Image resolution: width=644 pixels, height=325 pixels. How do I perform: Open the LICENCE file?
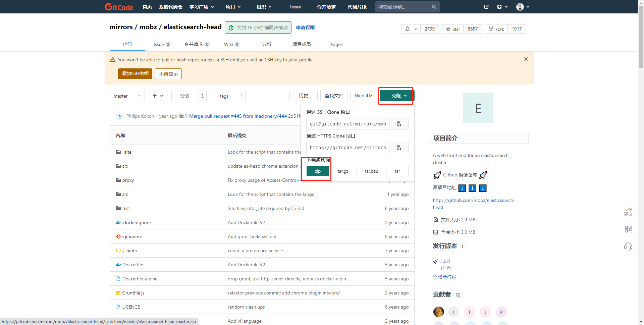click(131, 307)
